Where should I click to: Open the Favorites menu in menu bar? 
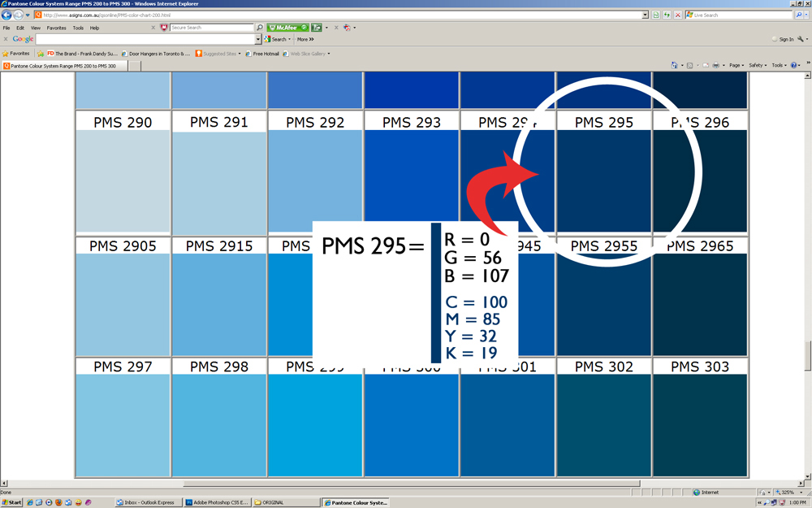pos(56,28)
